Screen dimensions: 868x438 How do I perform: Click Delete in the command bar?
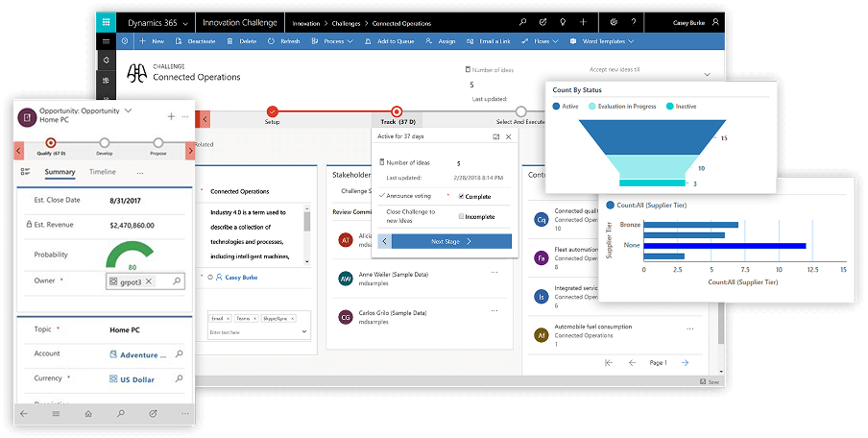click(243, 41)
